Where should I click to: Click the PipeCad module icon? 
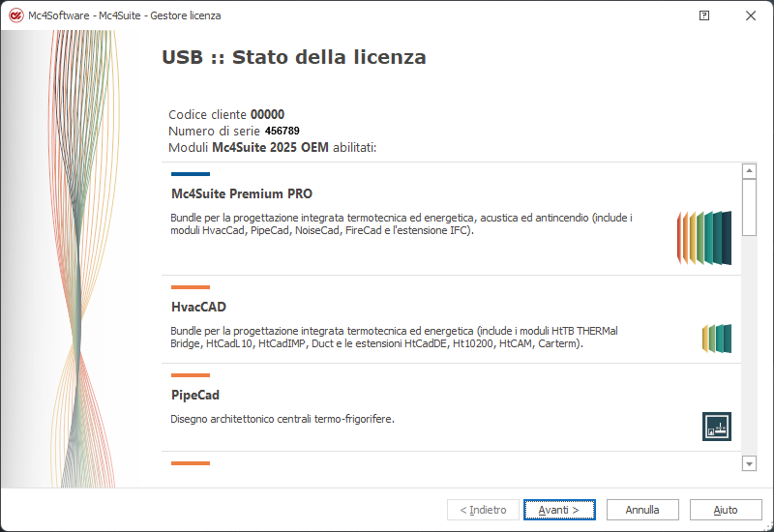[717, 427]
